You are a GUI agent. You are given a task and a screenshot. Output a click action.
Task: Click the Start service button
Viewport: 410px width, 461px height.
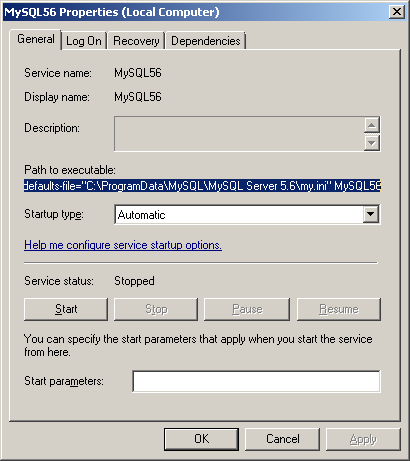(66, 309)
